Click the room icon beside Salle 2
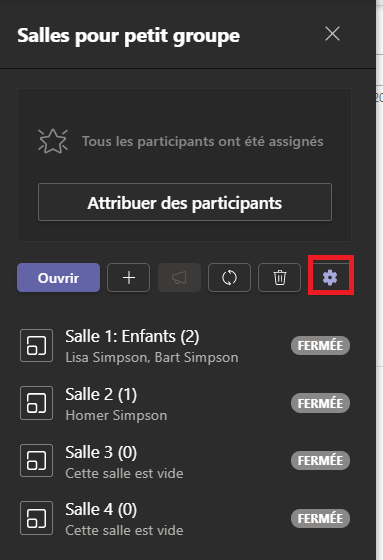 (x=36, y=403)
